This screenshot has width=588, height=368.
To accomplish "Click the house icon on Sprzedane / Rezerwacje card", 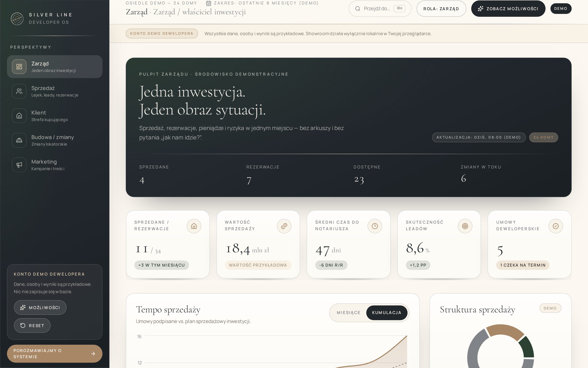I will (194, 226).
